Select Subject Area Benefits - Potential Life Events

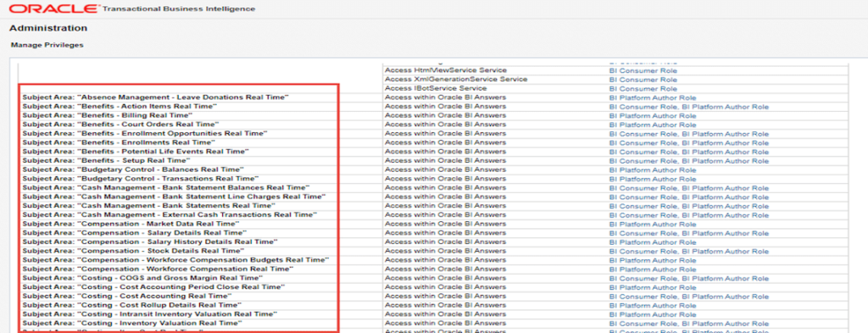tap(136, 152)
